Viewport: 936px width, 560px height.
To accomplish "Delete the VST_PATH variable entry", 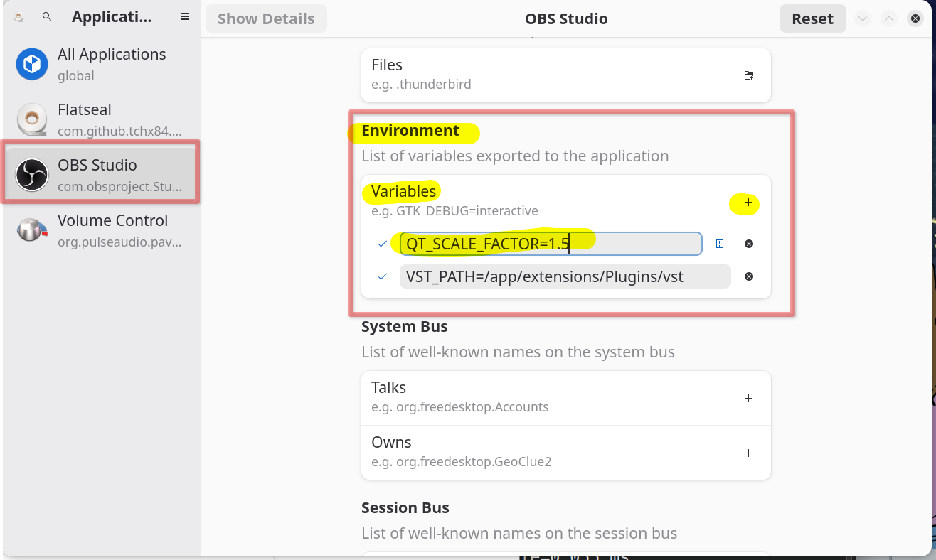I will point(749,277).
